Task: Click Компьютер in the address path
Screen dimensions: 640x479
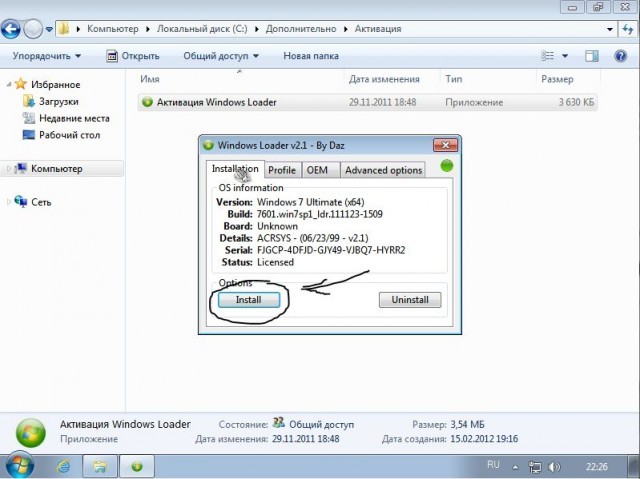Action: [113, 29]
